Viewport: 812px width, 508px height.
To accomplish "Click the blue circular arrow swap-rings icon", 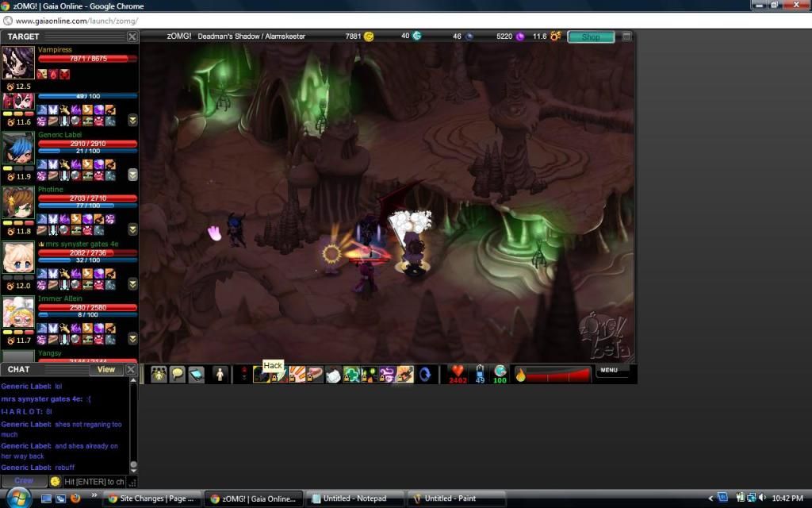I will 425,375.
